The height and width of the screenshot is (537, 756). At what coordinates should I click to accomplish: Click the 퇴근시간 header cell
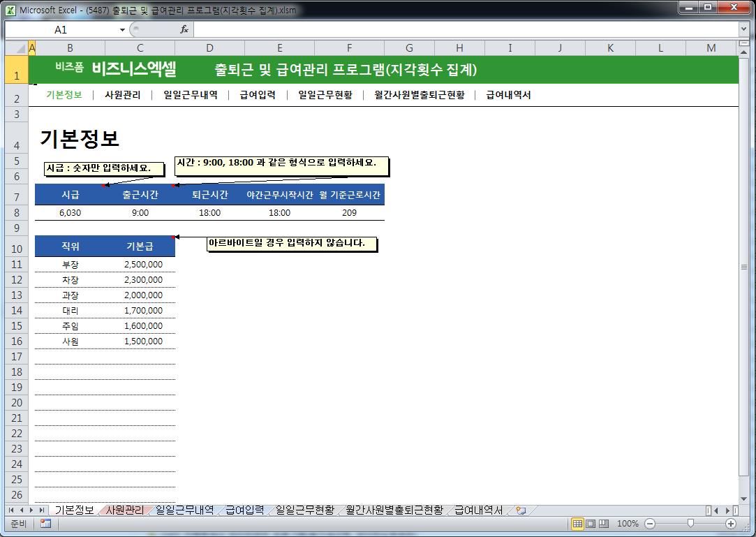[x=209, y=195]
